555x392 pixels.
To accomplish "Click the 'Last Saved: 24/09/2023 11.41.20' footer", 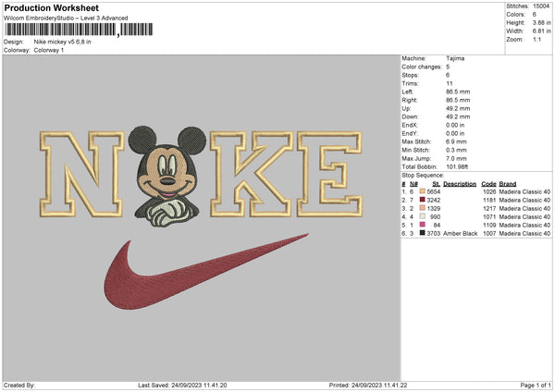I will (x=182, y=386).
